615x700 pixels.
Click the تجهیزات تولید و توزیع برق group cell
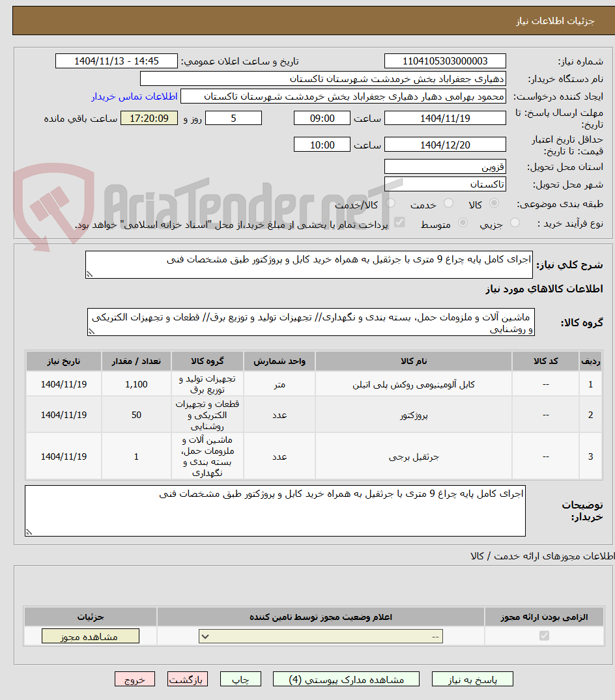(207, 384)
